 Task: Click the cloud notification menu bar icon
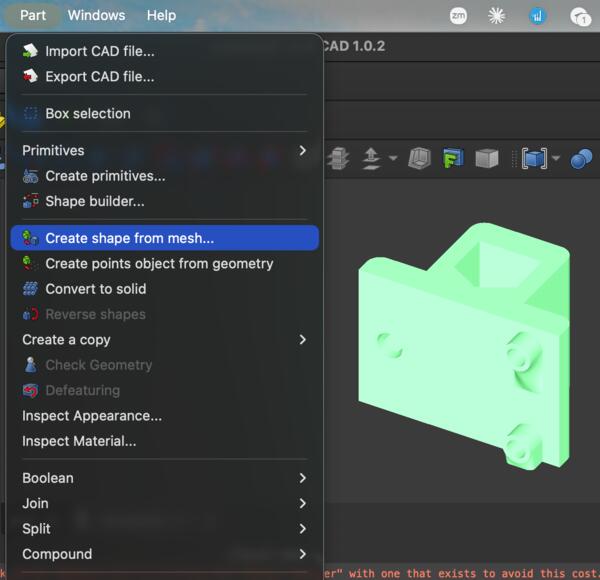click(580, 16)
